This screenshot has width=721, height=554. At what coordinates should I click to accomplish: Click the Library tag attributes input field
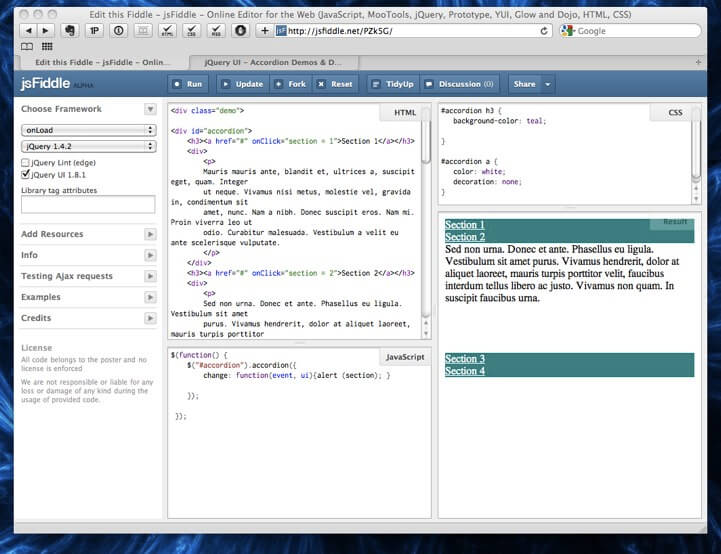(x=88, y=204)
